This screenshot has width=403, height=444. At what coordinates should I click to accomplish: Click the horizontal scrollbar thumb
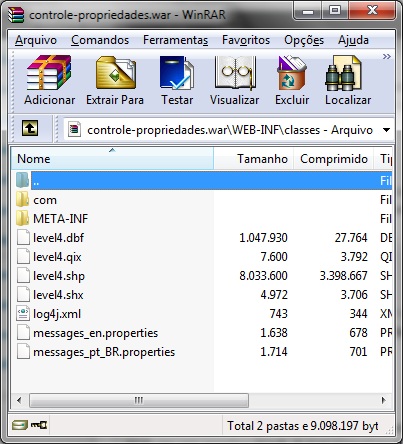point(139,400)
